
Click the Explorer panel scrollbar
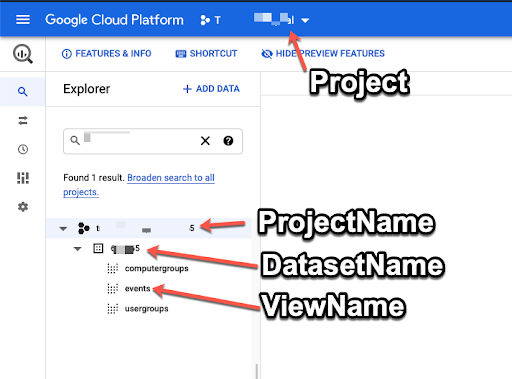click(256, 371)
